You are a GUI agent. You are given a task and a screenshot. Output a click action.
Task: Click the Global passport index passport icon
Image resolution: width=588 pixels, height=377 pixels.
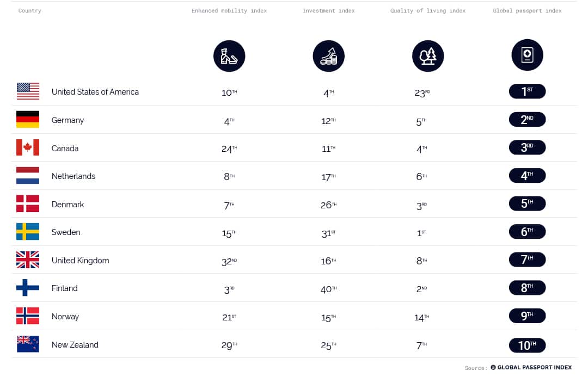(527, 55)
